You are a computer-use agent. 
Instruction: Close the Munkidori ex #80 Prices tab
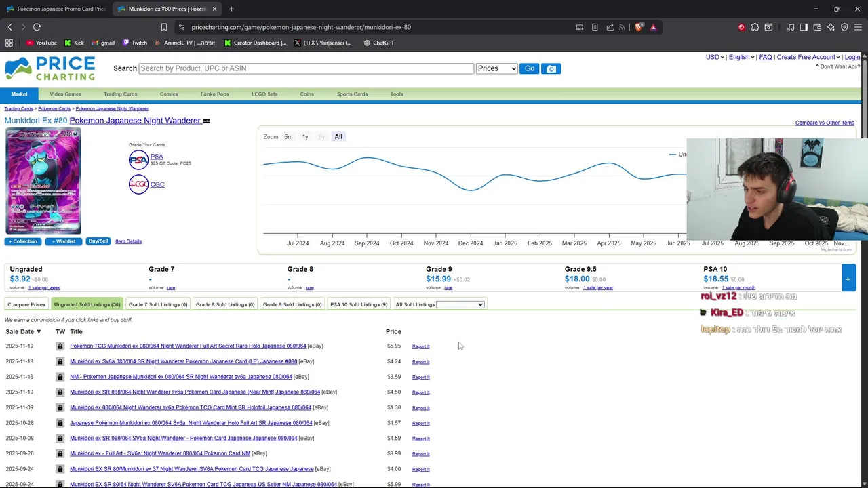click(x=215, y=9)
